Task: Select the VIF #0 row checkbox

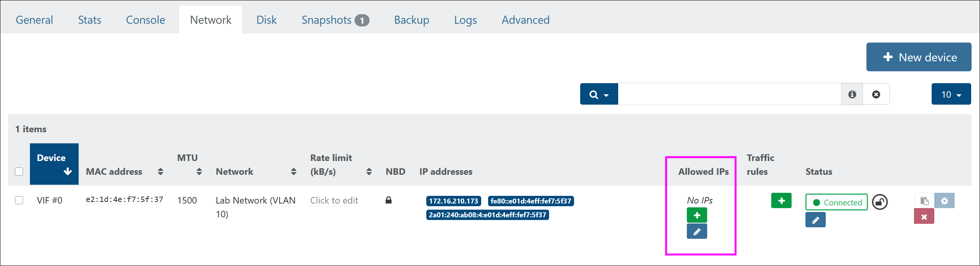Action: [x=19, y=200]
